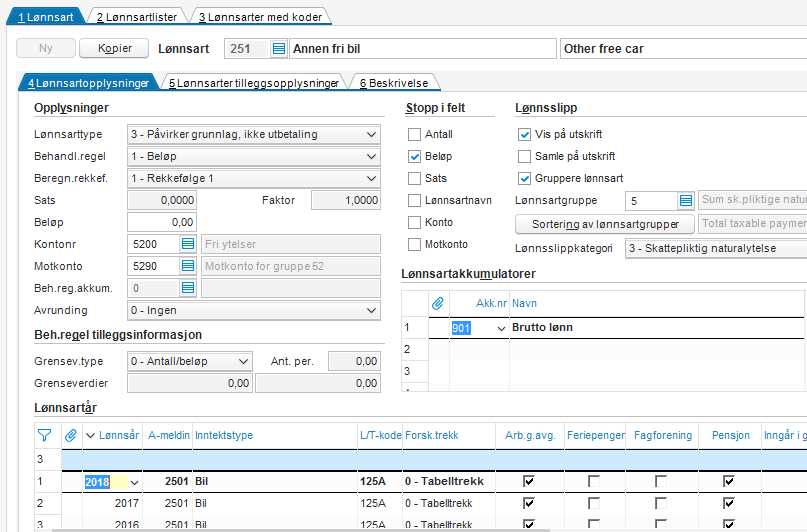Image resolution: width=807 pixels, height=532 pixels.
Task: Open the Grensev.type dropdown
Action: coord(243,361)
